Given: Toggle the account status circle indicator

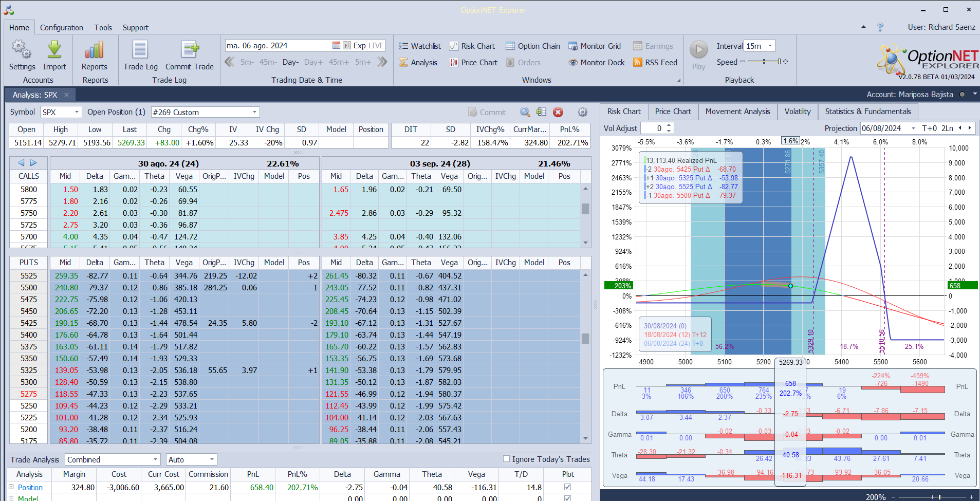Looking at the screenshot, I should point(962,95).
